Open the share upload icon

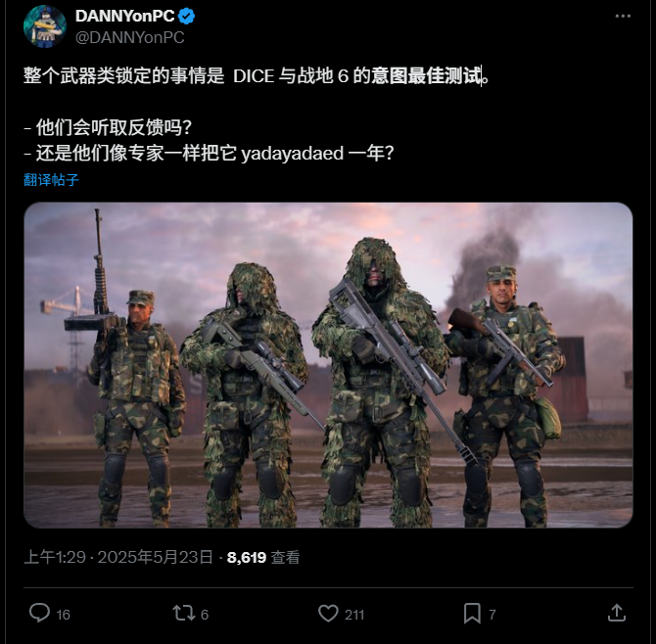[616, 613]
